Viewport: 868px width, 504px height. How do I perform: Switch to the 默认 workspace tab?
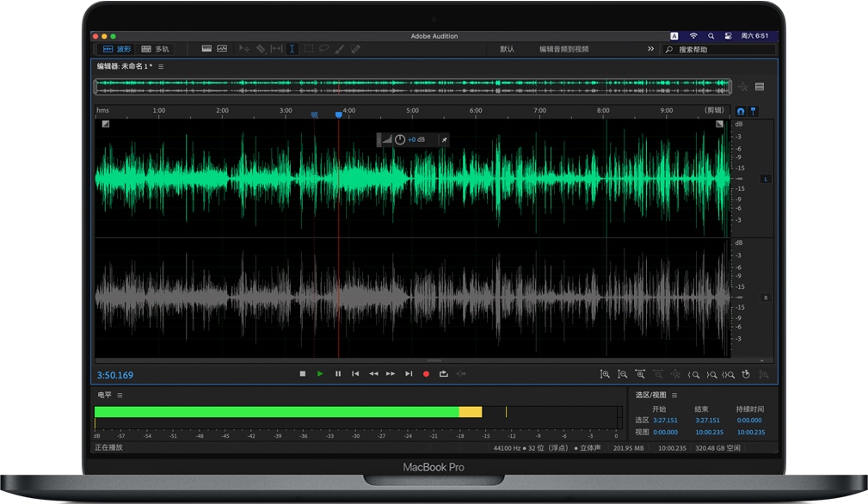pyautogui.click(x=508, y=49)
